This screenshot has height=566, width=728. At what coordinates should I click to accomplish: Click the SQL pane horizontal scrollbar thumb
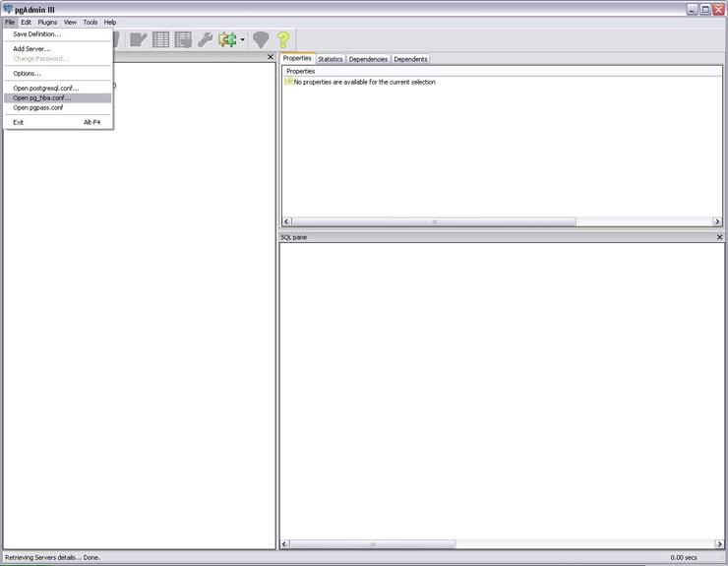(x=372, y=543)
